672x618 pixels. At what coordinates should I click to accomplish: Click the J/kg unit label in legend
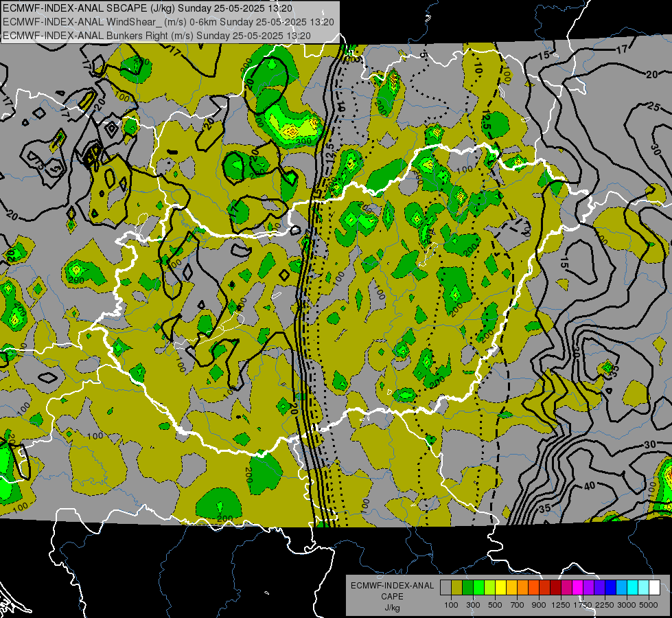[392, 608]
